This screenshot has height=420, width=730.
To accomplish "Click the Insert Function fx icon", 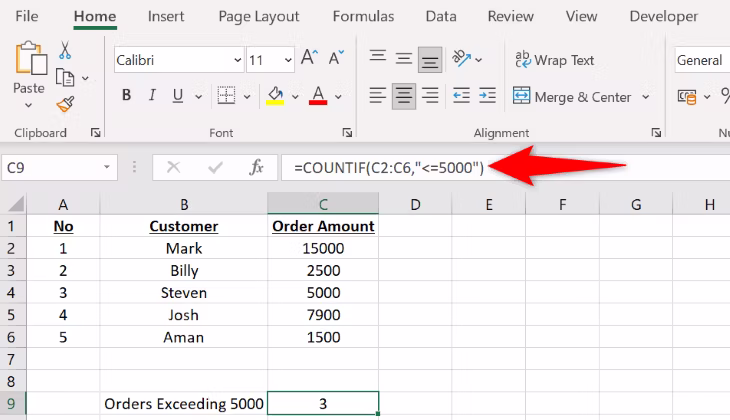I will point(256,168).
